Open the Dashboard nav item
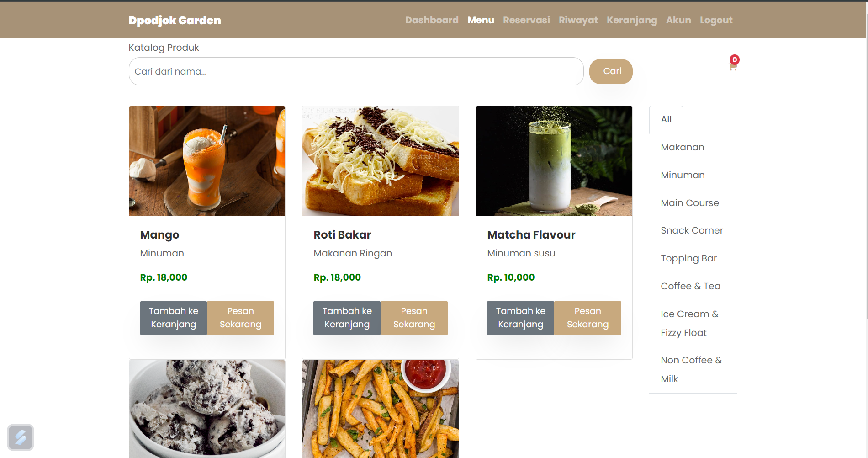The width and height of the screenshot is (868, 458). tap(432, 20)
